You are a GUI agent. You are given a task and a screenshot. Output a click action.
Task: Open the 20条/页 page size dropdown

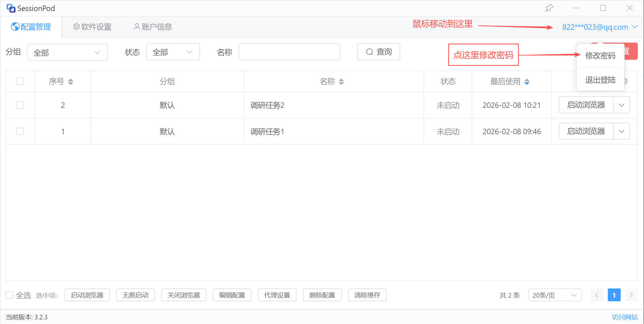pyautogui.click(x=555, y=295)
